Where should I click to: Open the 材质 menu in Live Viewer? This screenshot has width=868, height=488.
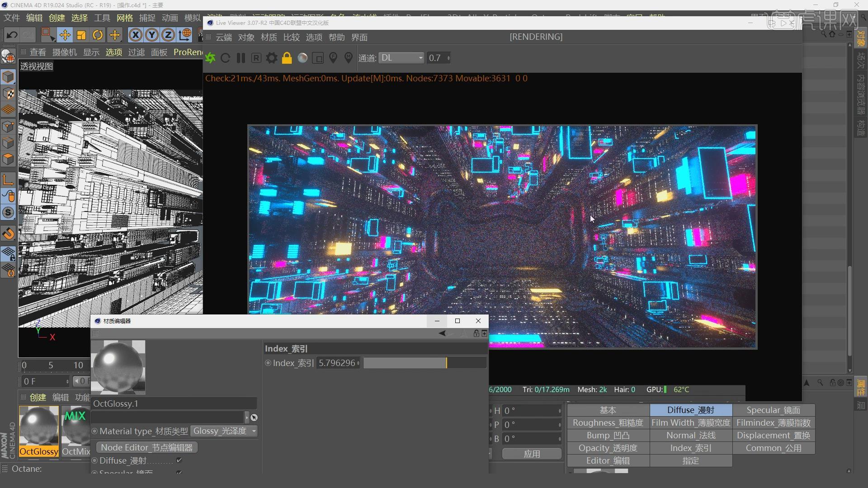269,38
